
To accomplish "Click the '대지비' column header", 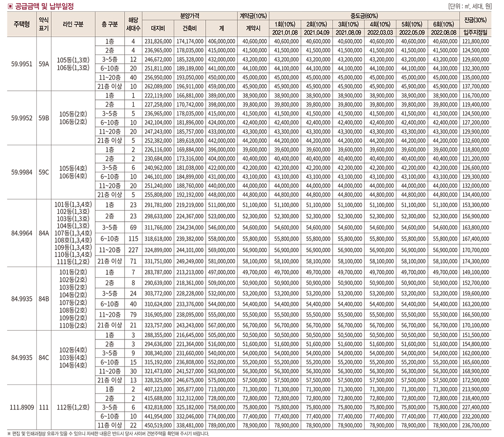I will point(158,28).
